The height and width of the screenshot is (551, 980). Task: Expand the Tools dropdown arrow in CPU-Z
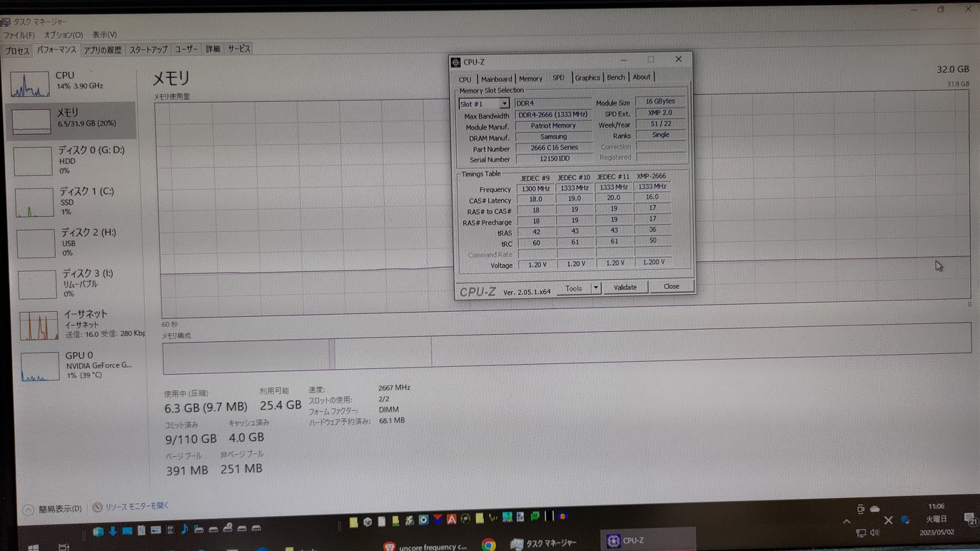pyautogui.click(x=596, y=288)
